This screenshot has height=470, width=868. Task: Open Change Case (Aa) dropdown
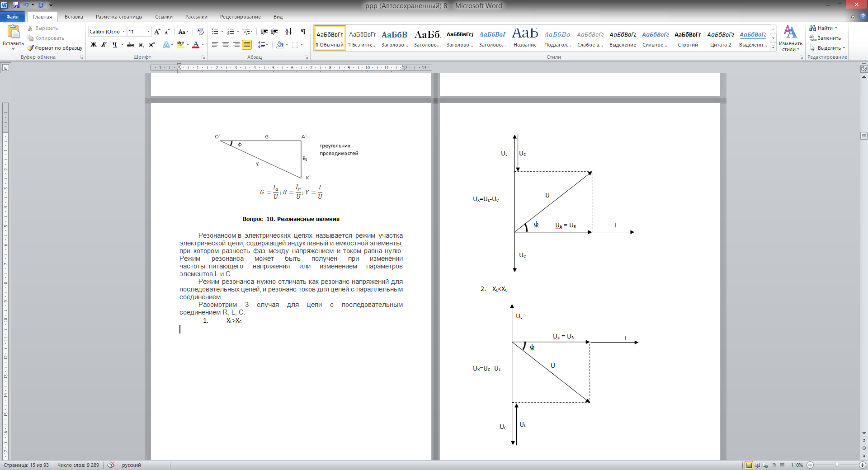coord(183,32)
